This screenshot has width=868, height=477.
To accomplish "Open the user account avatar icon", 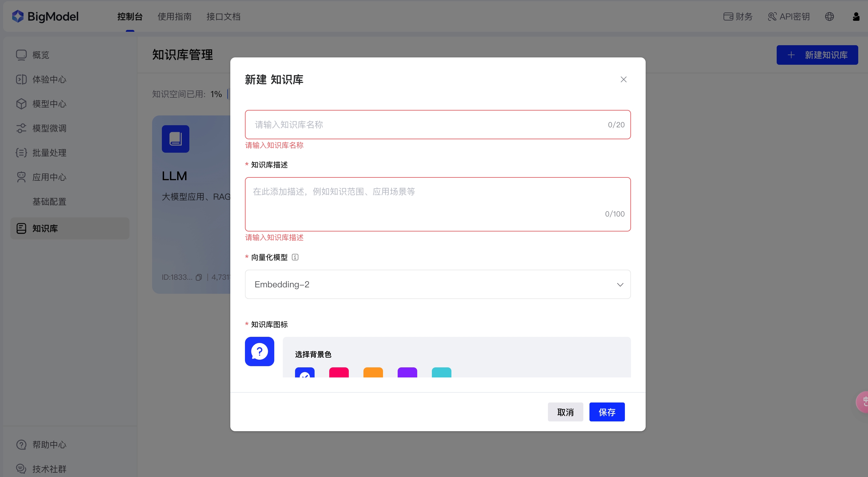I will [x=856, y=16].
